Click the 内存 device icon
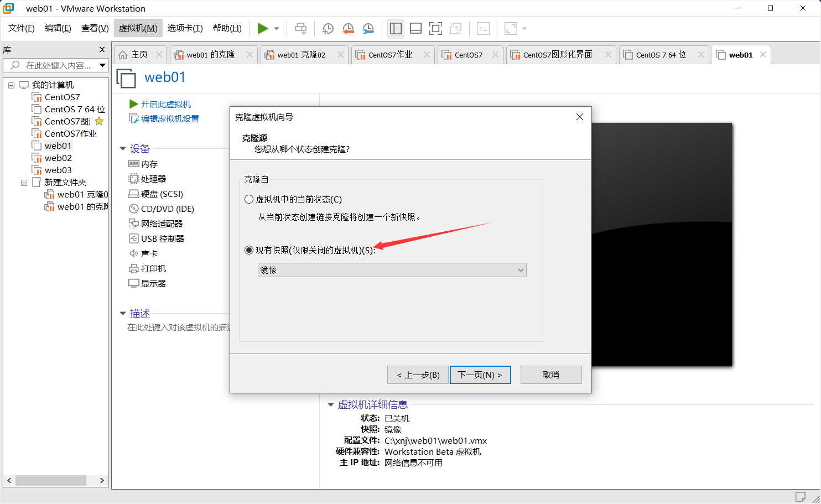 point(133,164)
